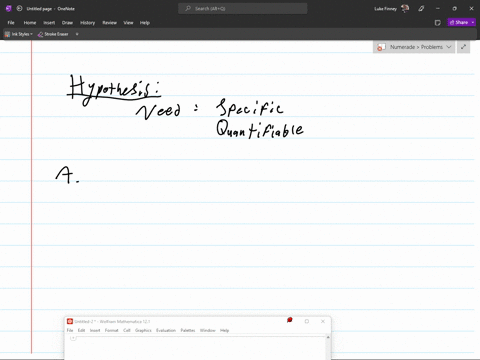Open the Mathematica Palettes menu
This screenshot has height=360, width=480.
pos(188,330)
